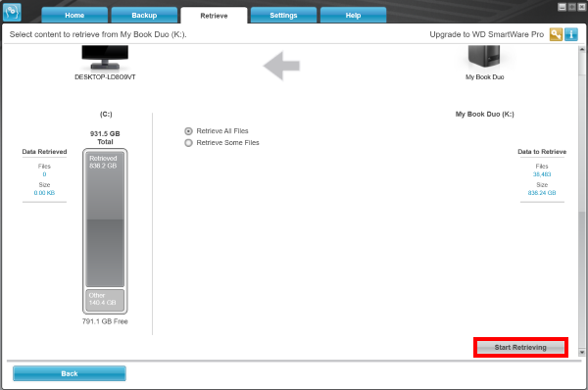Click the Back button
The height and width of the screenshot is (390, 588).
[x=70, y=373]
